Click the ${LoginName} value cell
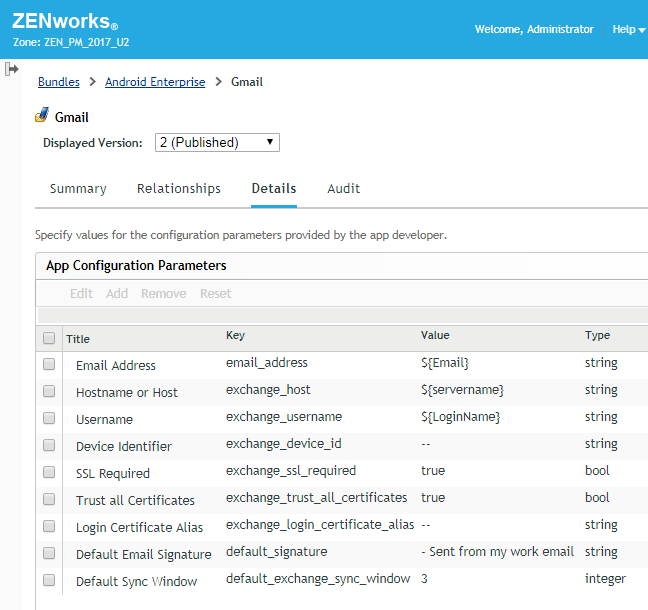This screenshot has width=648, height=610. pyautogui.click(x=460, y=417)
